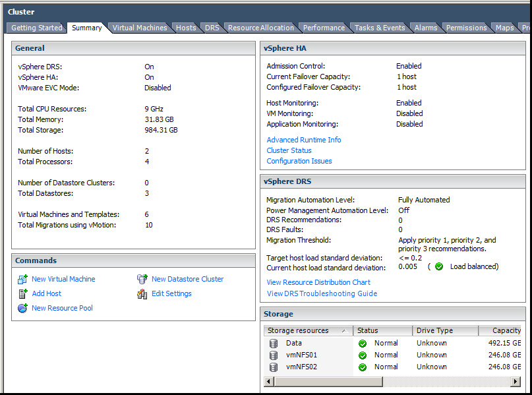
Task: Switch to the Maps tab
Action: pyautogui.click(x=504, y=28)
